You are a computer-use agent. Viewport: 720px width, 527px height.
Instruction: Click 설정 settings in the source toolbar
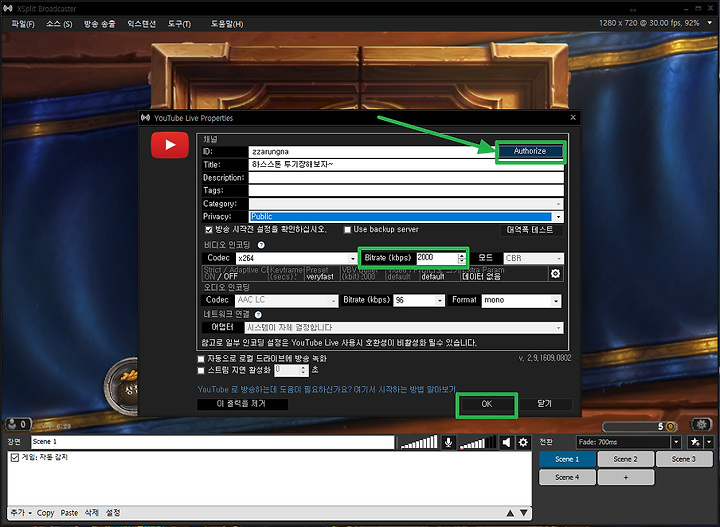[113, 513]
